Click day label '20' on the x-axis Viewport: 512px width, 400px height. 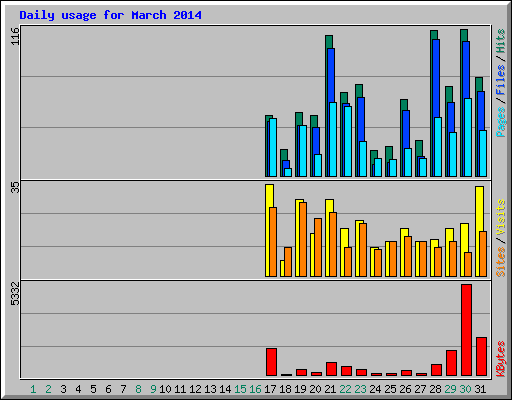[x=315, y=389]
